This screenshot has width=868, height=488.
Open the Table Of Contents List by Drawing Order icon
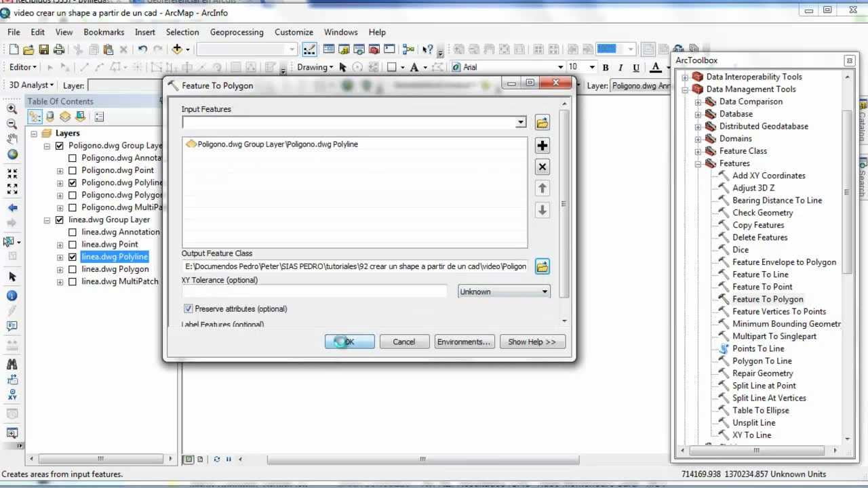point(35,117)
